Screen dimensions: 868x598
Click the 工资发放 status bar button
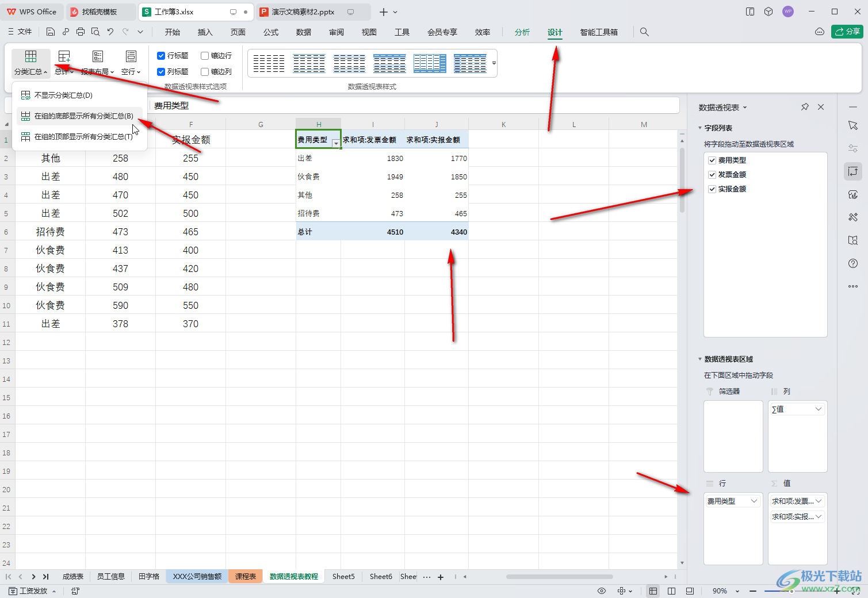click(32, 591)
